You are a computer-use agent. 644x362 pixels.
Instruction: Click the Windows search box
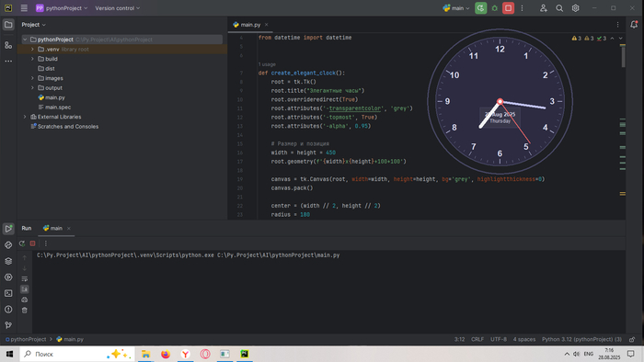tap(77, 354)
